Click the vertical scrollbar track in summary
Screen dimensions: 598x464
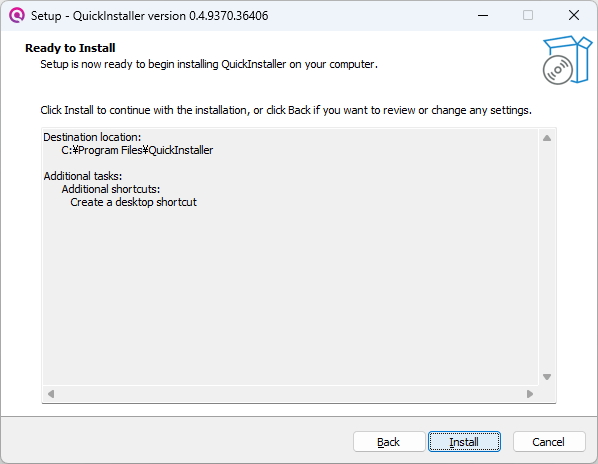[x=547, y=257]
